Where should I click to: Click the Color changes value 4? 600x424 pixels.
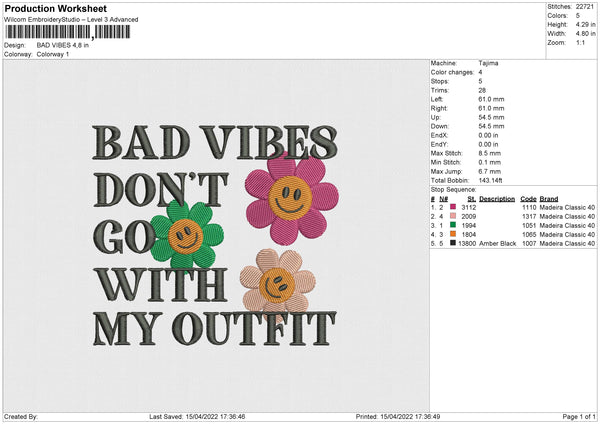pos(480,72)
